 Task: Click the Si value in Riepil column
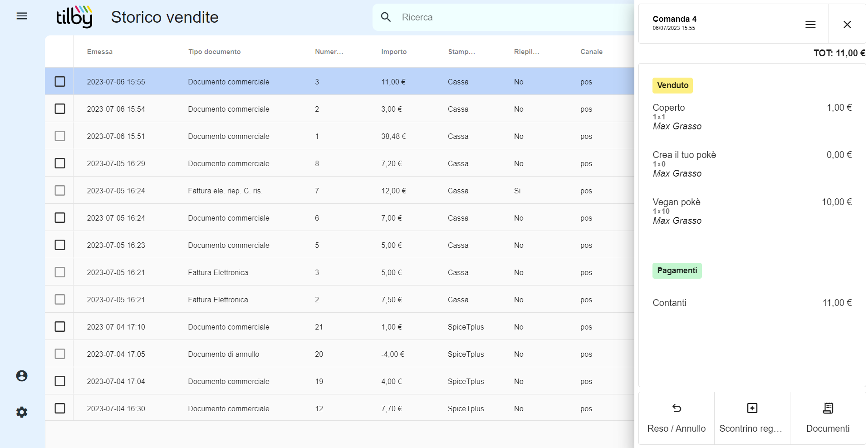pyautogui.click(x=517, y=191)
